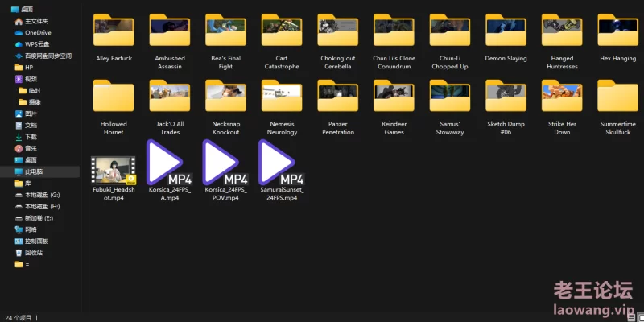The height and width of the screenshot is (322, 644).
Task: Open 新加卷 (E:) drive
Action: (x=39, y=217)
